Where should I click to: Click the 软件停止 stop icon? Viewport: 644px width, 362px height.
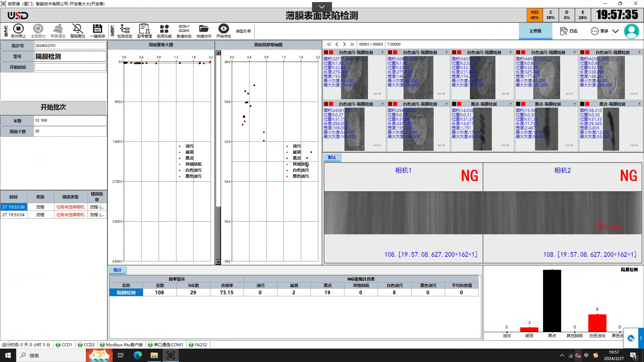pos(18,29)
